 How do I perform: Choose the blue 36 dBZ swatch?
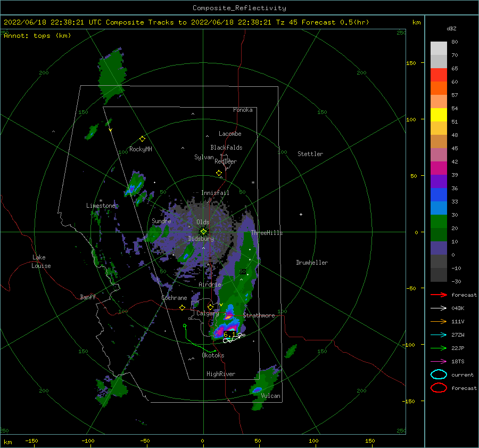439,195
